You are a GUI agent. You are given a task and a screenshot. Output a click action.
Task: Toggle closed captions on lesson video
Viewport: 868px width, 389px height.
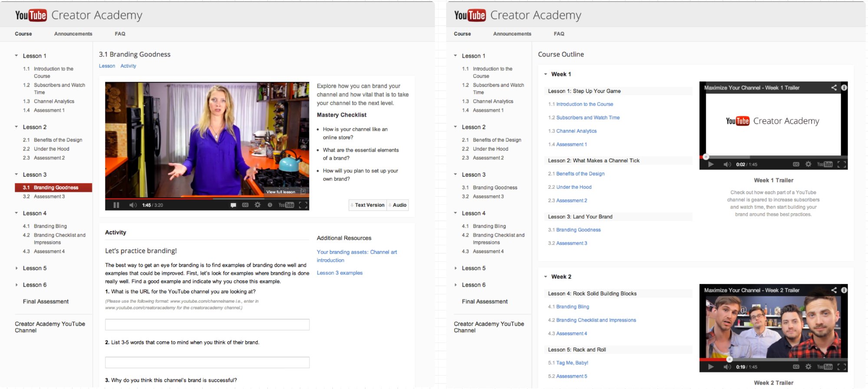(x=245, y=205)
